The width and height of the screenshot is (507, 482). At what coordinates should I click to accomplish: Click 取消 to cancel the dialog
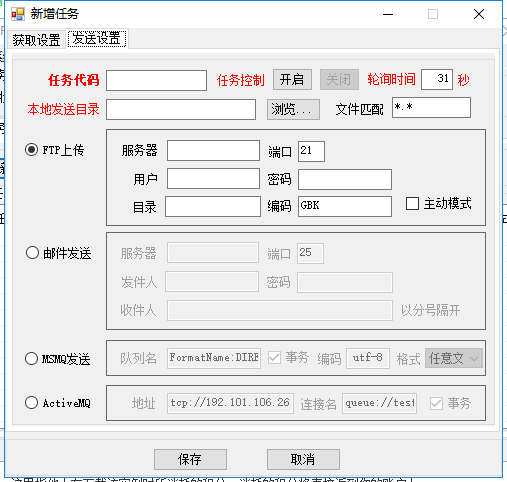303,459
